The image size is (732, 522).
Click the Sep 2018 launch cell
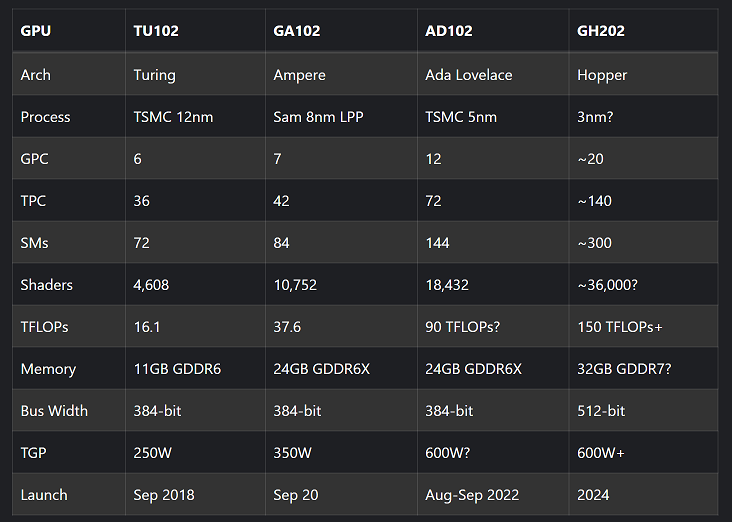pos(164,495)
